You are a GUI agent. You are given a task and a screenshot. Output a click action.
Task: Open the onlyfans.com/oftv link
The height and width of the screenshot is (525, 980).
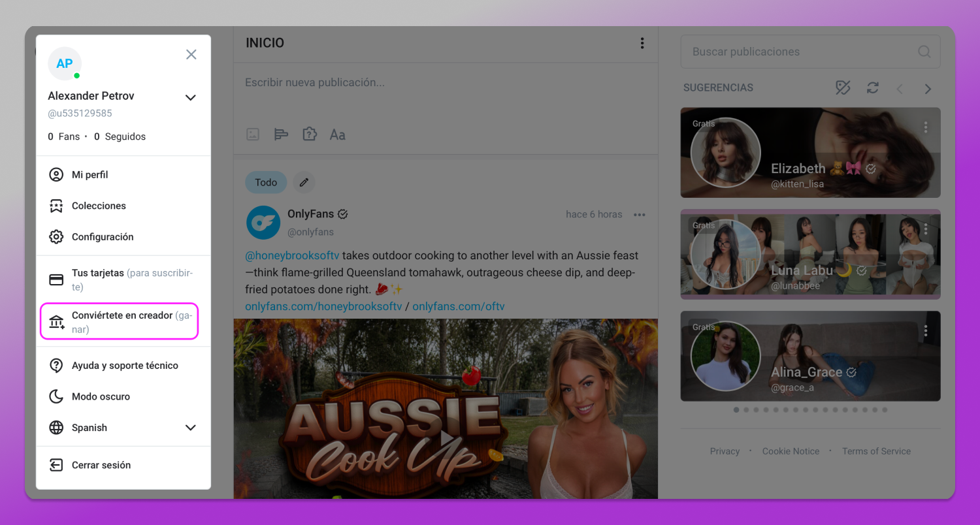(x=459, y=306)
